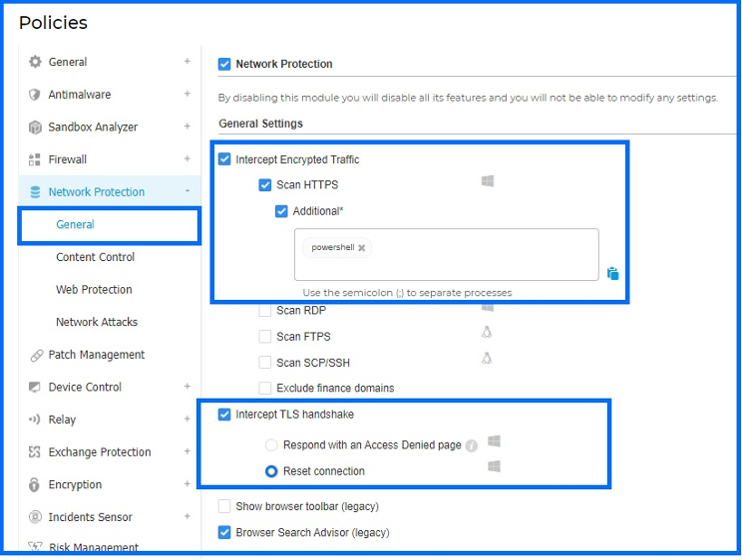Image resolution: width=742 pixels, height=560 pixels.
Task: Click the Antimalware shield icon
Action: (36, 95)
